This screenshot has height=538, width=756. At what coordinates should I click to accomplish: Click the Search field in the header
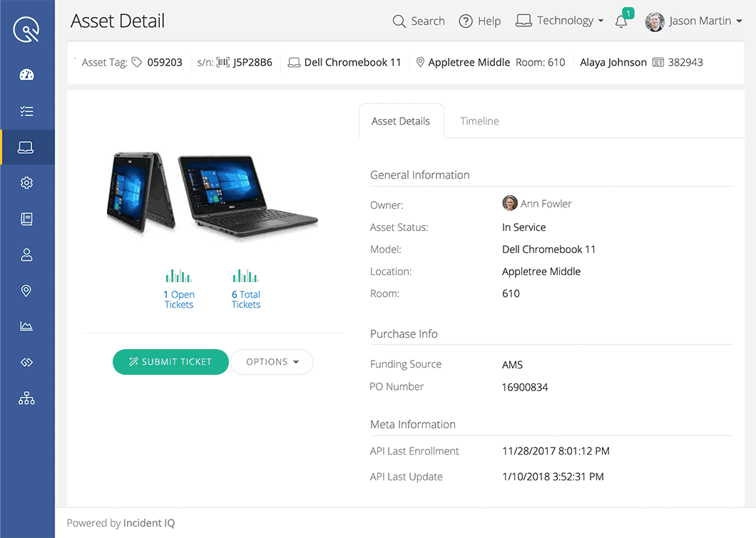[418, 21]
